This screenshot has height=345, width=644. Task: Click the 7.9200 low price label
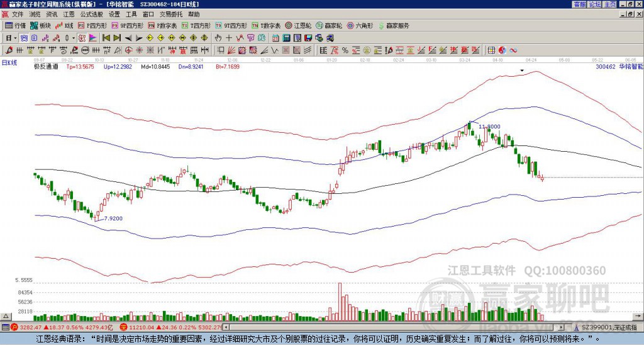coord(113,218)
